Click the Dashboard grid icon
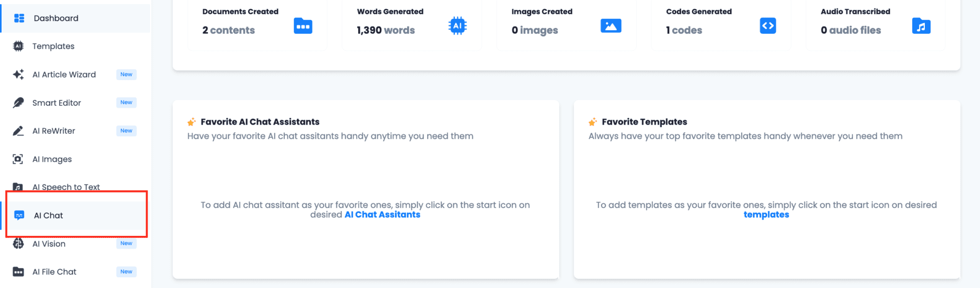This screenshot has height=288, width=980. pyautogui.click(x=19, y=18)
